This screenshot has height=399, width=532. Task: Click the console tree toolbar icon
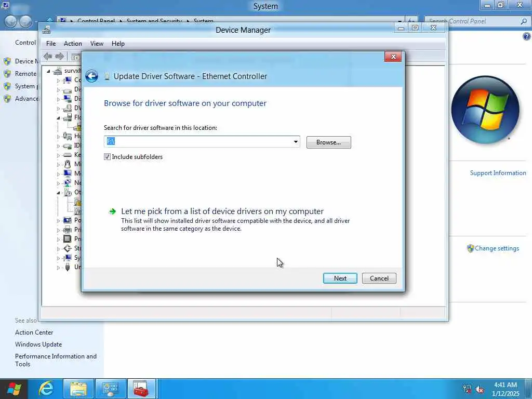click(76, 57)
